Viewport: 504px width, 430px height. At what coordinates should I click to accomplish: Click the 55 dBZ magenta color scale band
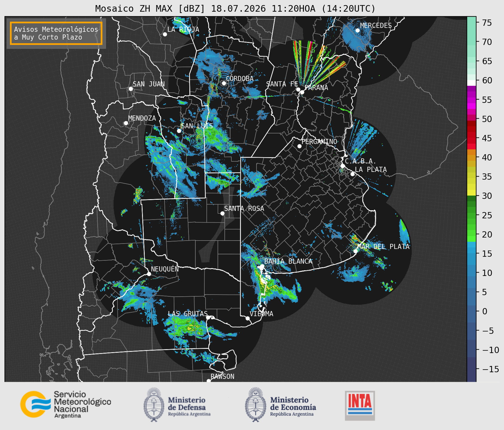pos(471,100)
